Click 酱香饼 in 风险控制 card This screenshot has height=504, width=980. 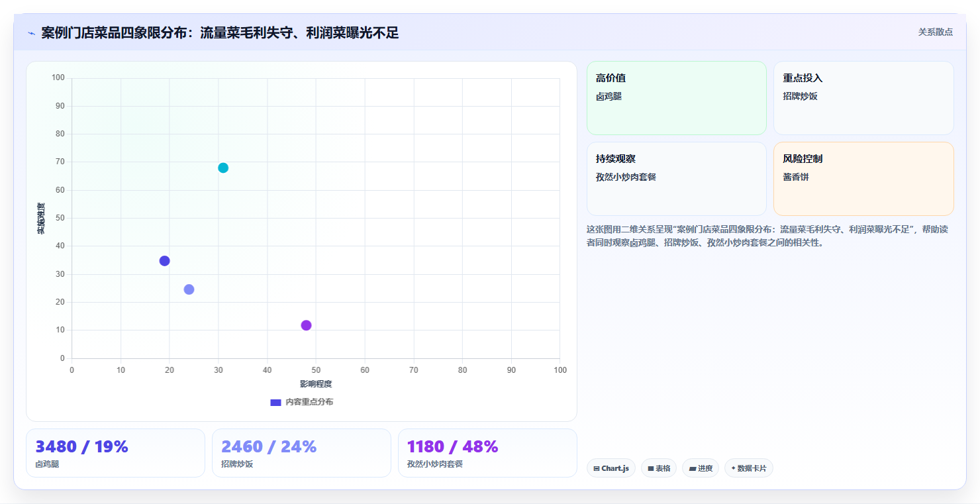(796, 177)
